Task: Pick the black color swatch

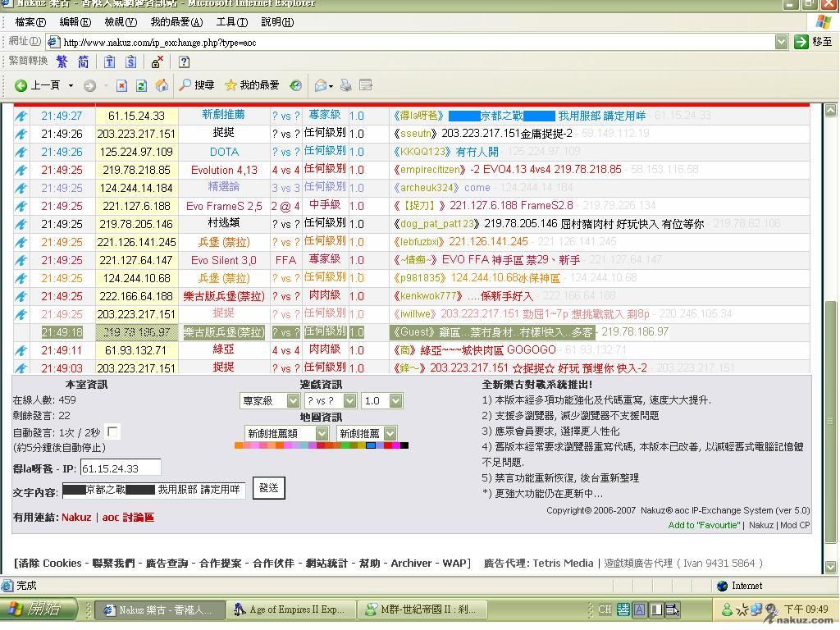Action: pos(404,445)
